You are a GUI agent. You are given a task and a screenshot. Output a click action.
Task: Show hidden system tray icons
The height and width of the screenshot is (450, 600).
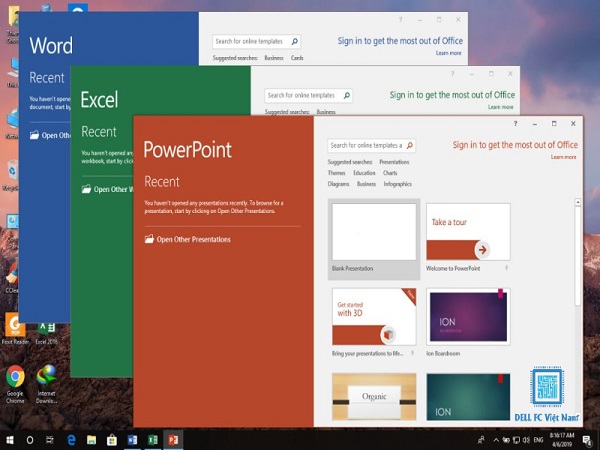pos(496,440)
